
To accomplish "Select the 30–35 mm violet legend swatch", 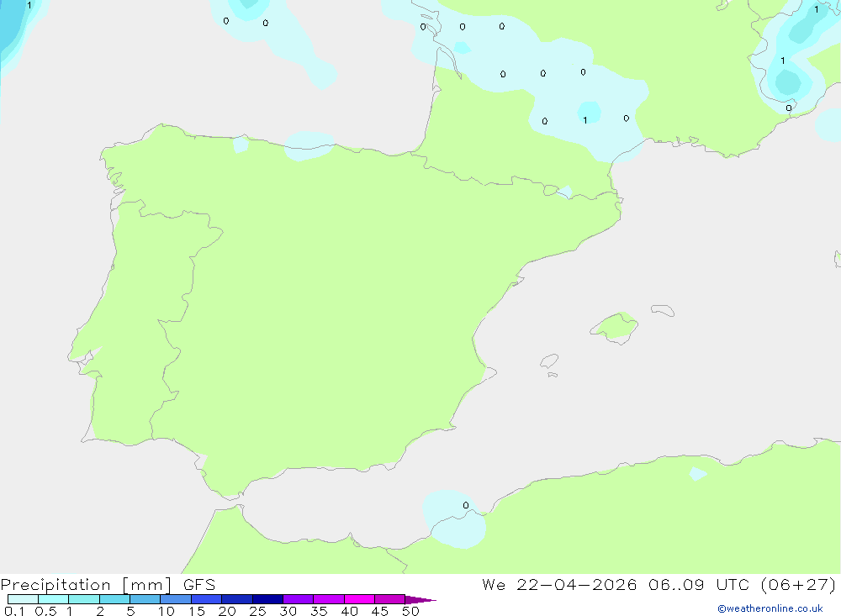I will tap(299, 599).
